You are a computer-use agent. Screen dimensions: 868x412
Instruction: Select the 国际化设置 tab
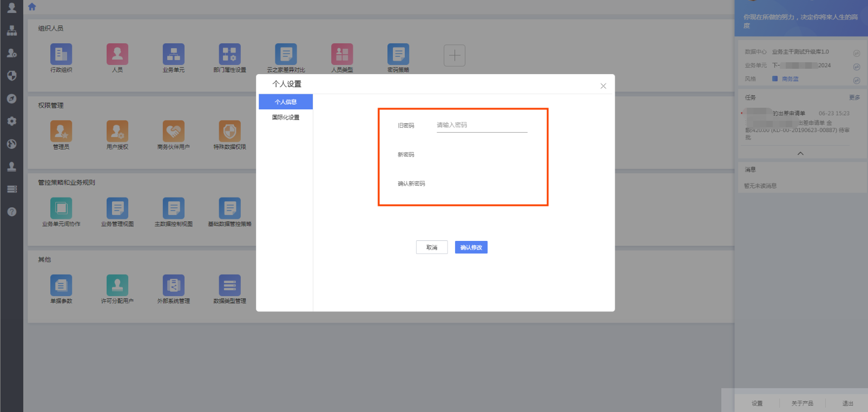click(286, 117)
